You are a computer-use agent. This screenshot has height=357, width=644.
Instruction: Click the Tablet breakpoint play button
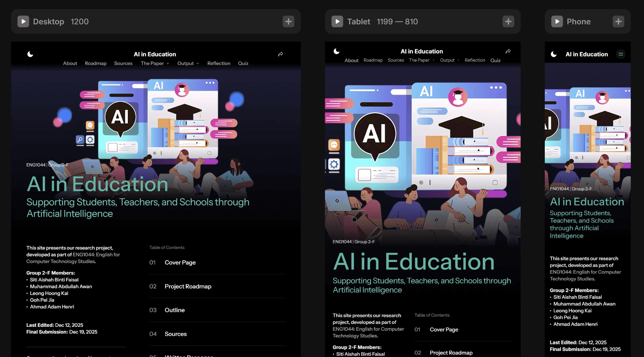(337, 21)
